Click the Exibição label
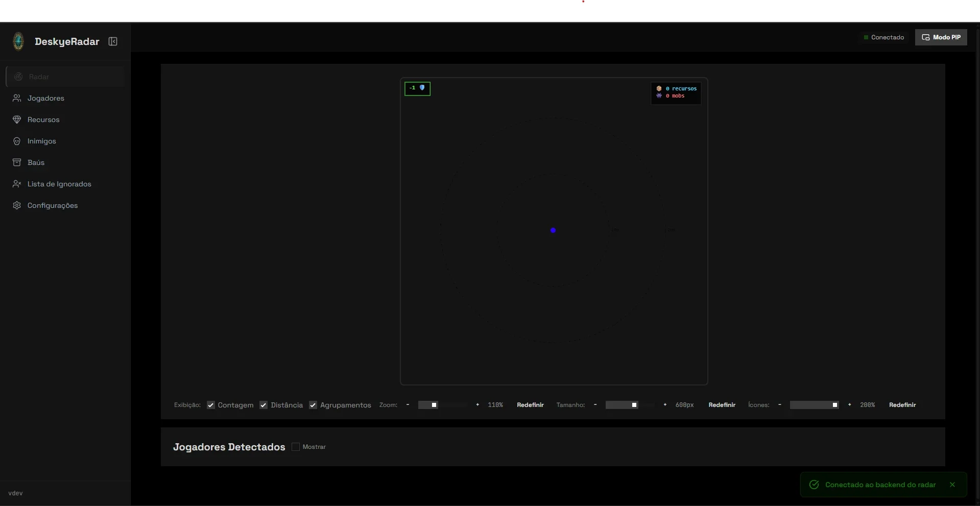 (x=187, y=405)
